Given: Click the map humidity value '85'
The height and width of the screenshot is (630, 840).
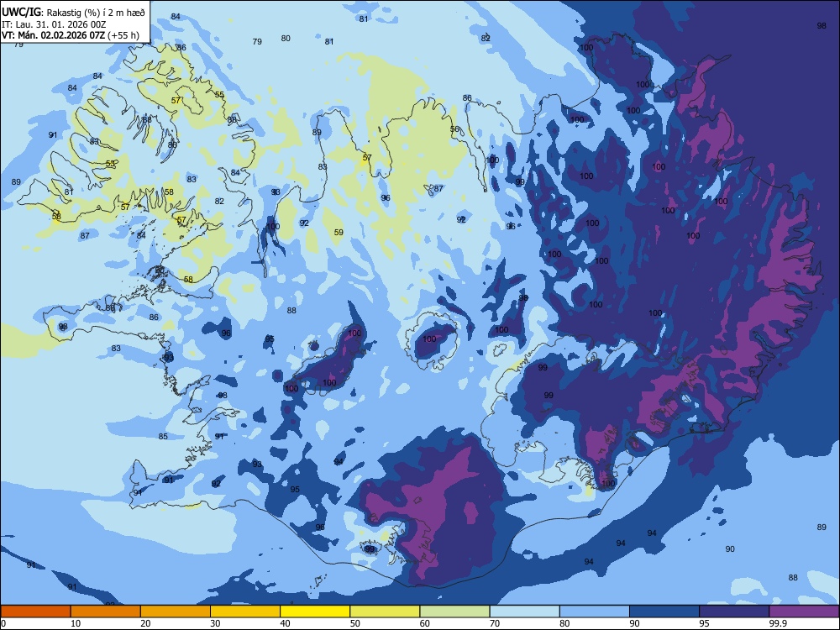Looking at the screenshot, I should (x=163, y=436).
